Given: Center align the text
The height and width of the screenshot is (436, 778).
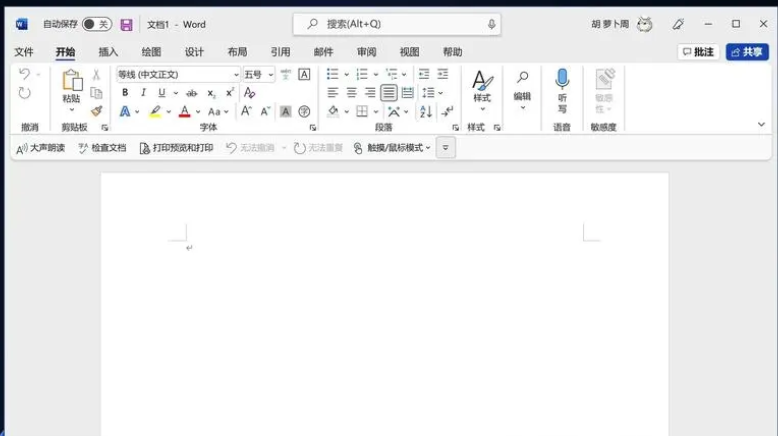Looking at the screenshot, I should click(x=351, y=93).
